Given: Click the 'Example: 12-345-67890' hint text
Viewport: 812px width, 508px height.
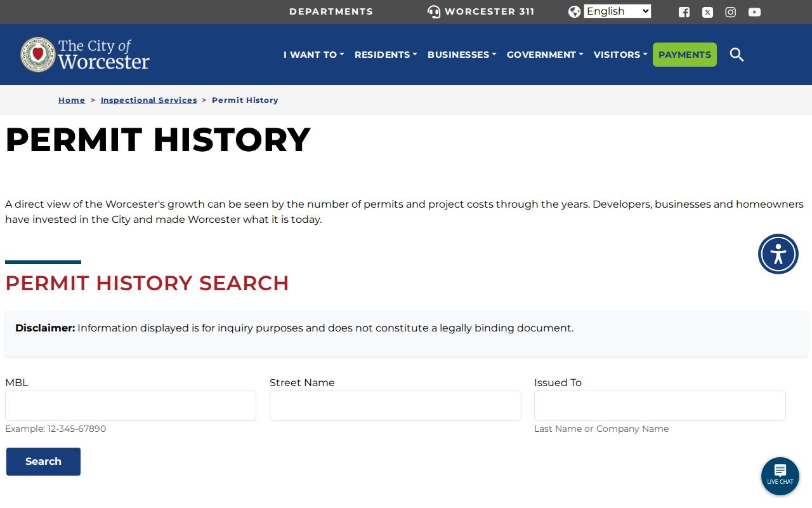Looking at the screenshot, I should (x=56, y=429).
